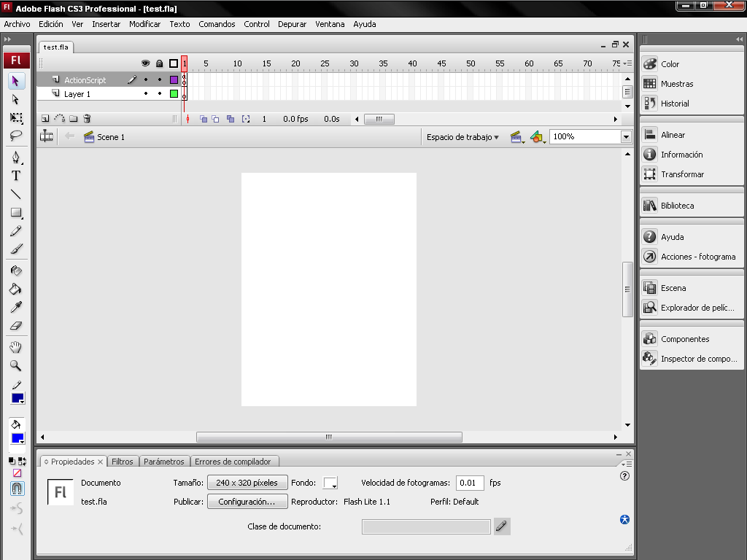The height and width of the screenshot is (560, 747).
Task: Select the Subselection tool
Action: coord(16,99)
